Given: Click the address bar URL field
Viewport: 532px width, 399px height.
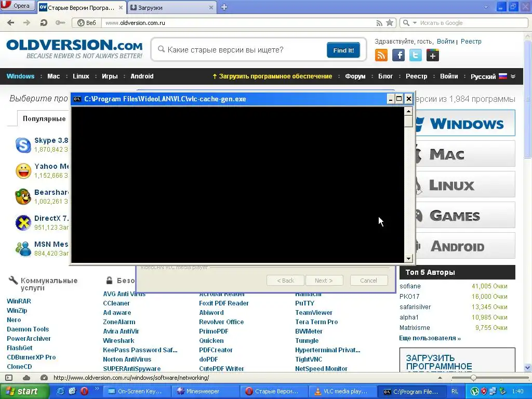Looking at the screenshot, I should (x=238, y=23).
